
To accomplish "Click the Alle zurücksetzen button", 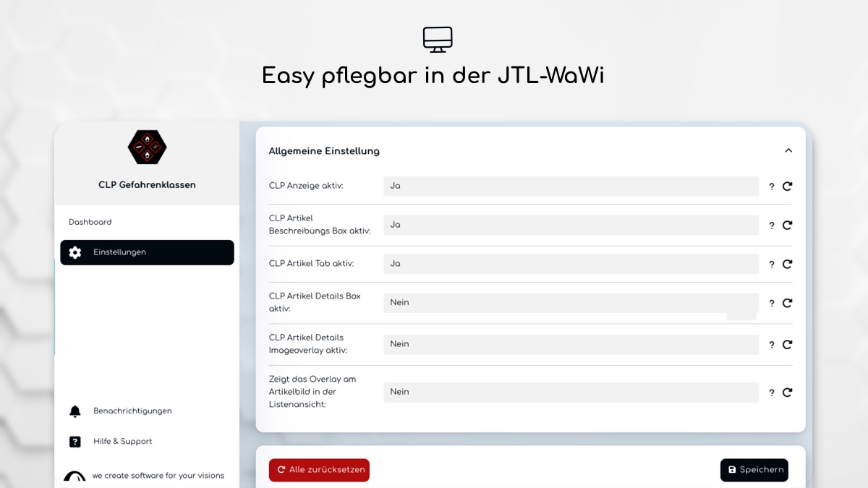I will 319,470.
